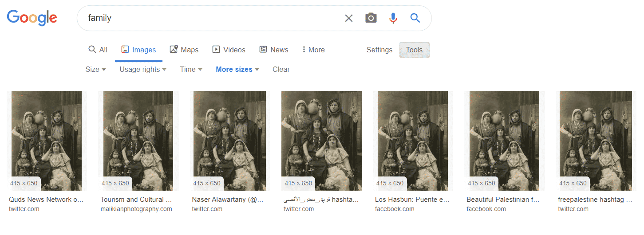644x235 pixels.
Task: Expand the Time filter dropdown
Action: tap(191, 69)
